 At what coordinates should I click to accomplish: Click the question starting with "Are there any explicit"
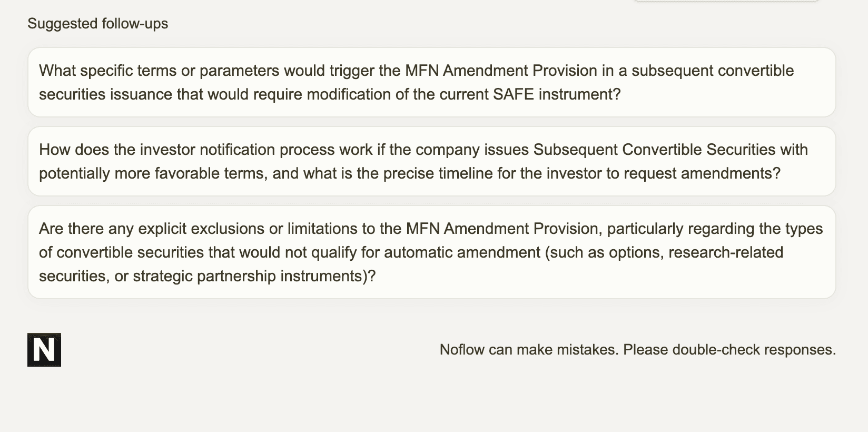(x=432, y=252)
